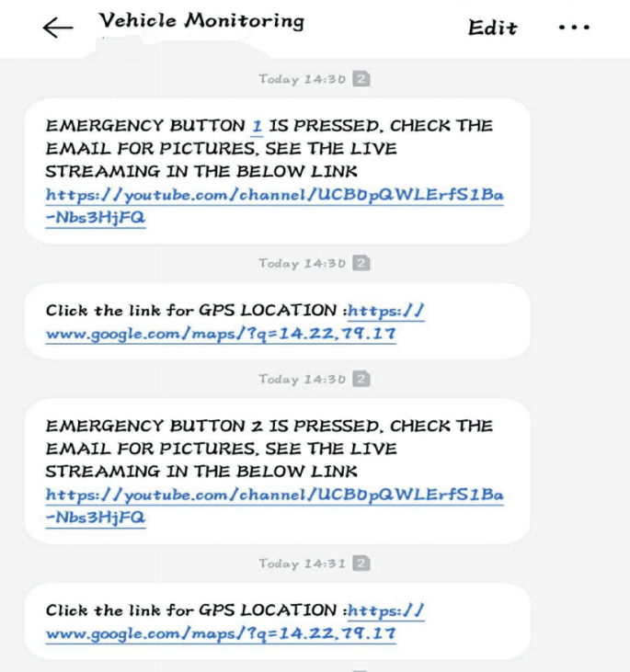Click timestamp above Emergency Button 2 message
Screen dimensions: 630x672
click(303, 380)
